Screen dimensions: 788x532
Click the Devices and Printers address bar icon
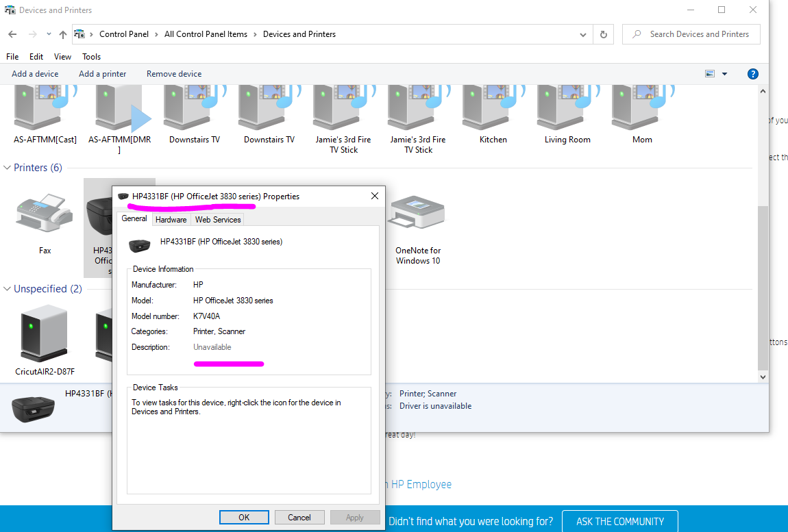click(79, 34)
